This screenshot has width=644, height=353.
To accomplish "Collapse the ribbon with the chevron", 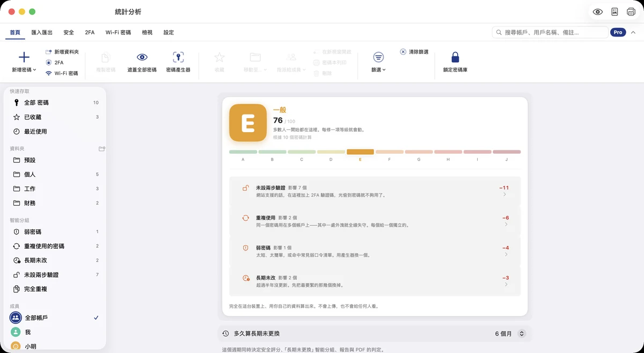I will (633, 32).
